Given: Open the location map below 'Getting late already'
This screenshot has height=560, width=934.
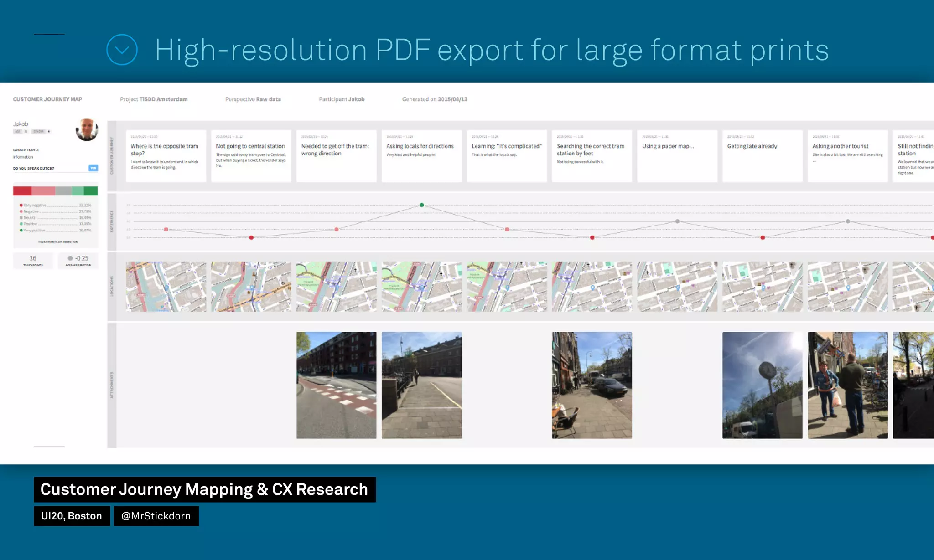Looking at the screenshot, I should click(763, 287).
